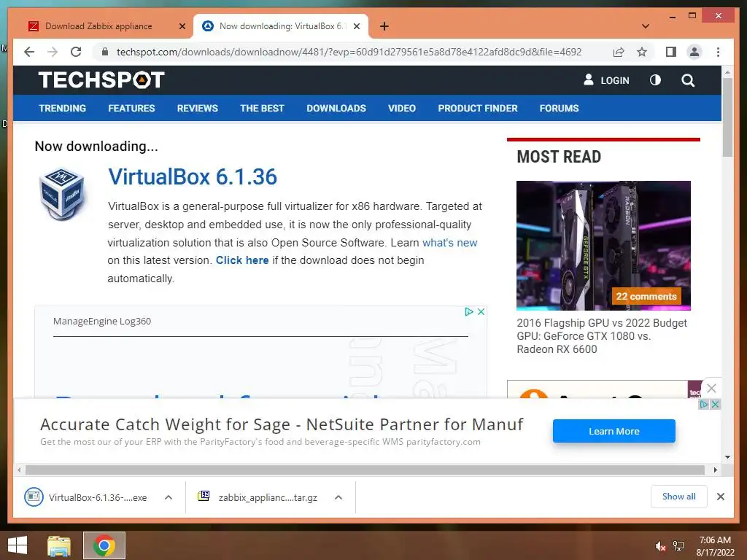Open the zabbix_appliance tar.gz download item

(x=258, y=497)
